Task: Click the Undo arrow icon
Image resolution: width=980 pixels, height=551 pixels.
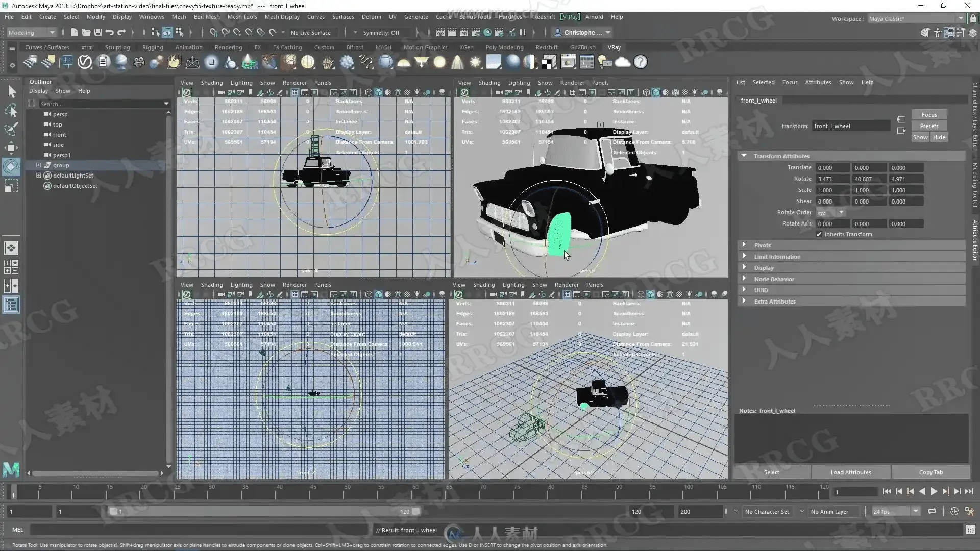Action: (x=110, y=32)
